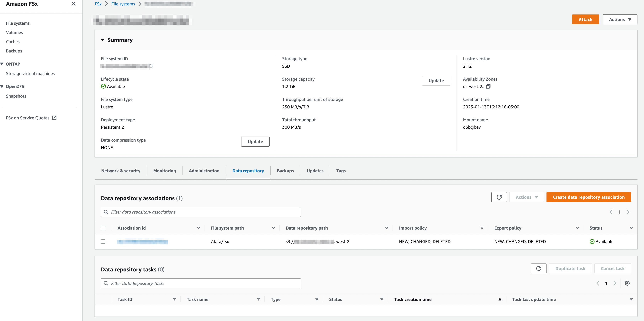Open the Administration tab
Viewport: 644px width, 321px height.
[x=204, y=171]
